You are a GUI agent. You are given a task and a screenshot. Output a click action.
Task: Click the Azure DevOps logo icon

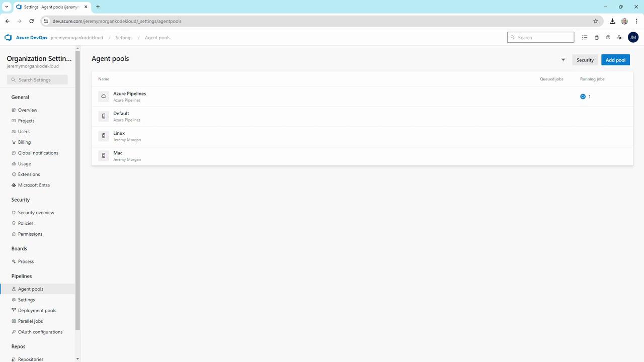8,38
